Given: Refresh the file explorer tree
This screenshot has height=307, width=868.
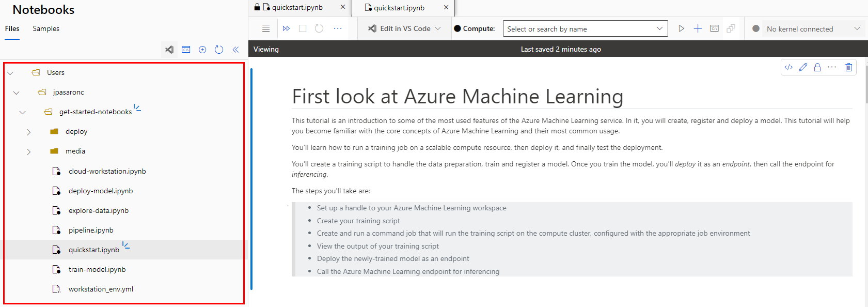Looking at the screenshot, I should pyautogui.click(x=219, y=50).
